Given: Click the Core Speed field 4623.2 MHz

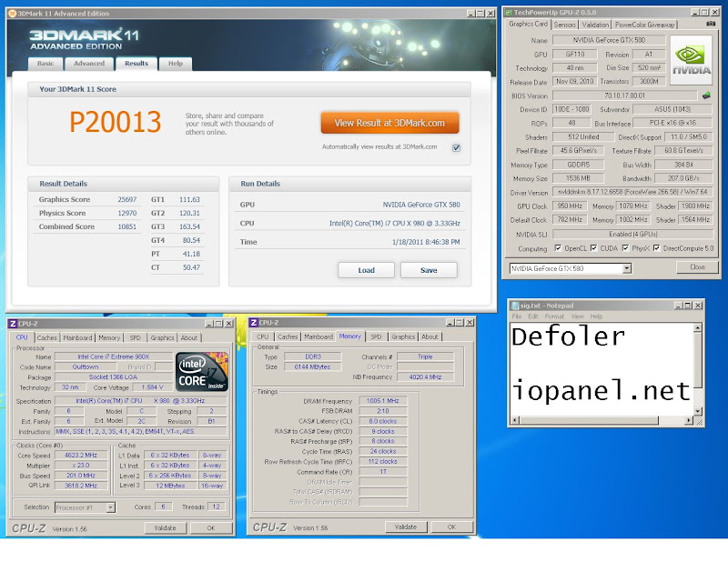Looking at the screenshot, I should (81, 456).
